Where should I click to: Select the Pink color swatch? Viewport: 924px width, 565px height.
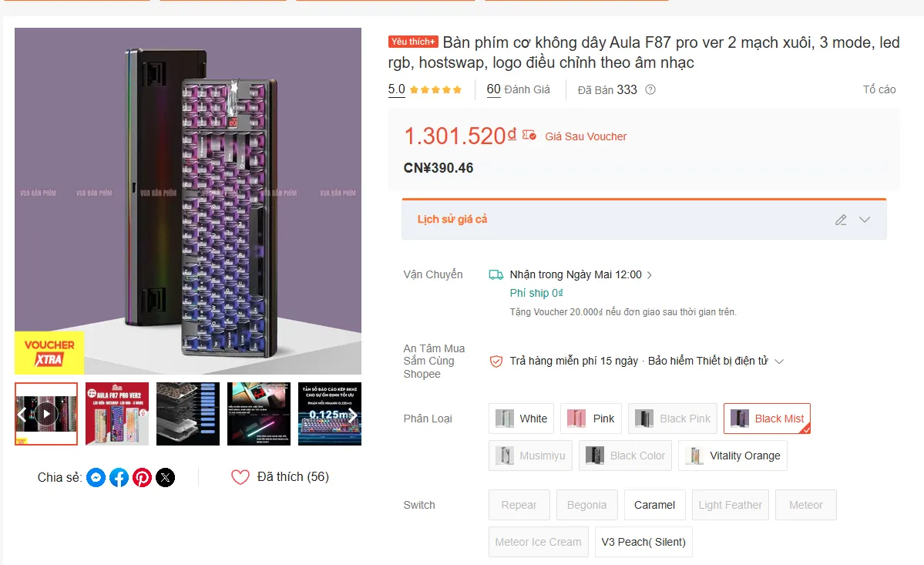591,418
